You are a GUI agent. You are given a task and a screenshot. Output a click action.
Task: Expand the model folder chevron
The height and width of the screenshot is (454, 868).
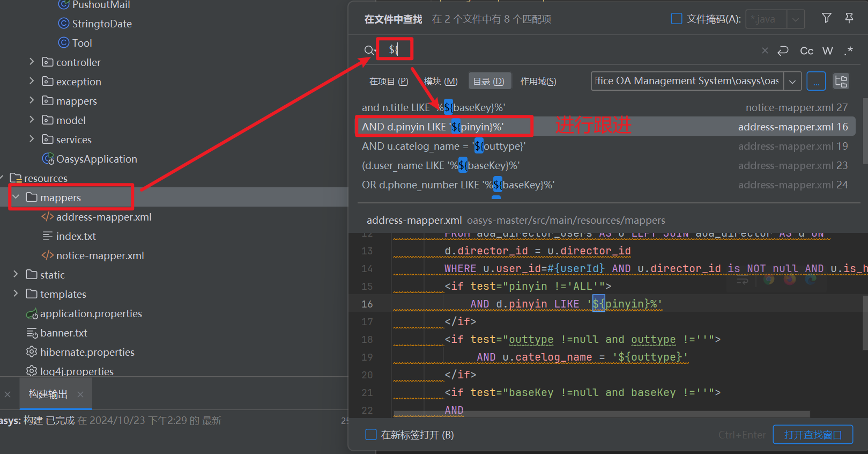pos(32,120)
